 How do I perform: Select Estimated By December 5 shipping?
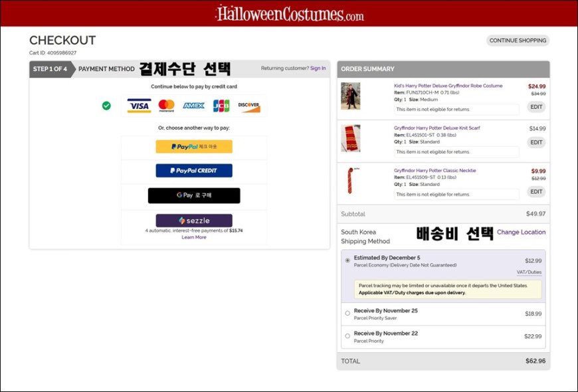tap(347, 260)
